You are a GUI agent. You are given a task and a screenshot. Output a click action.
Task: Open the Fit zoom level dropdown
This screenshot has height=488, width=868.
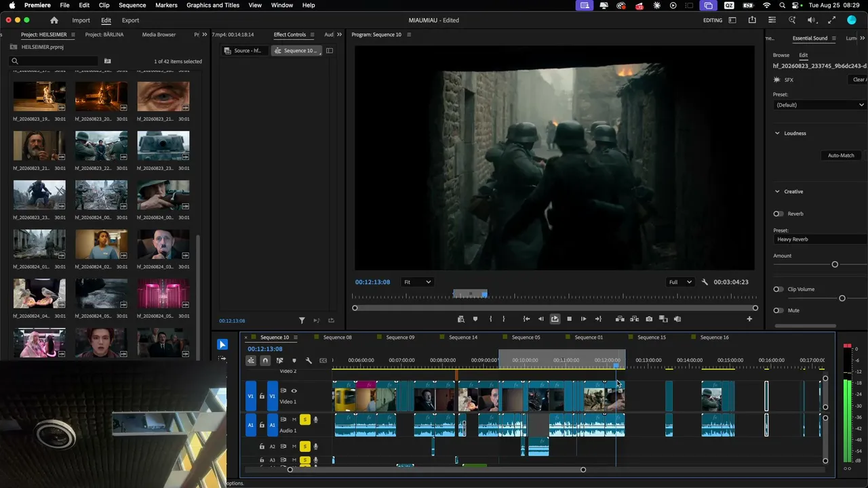(417, 282)
